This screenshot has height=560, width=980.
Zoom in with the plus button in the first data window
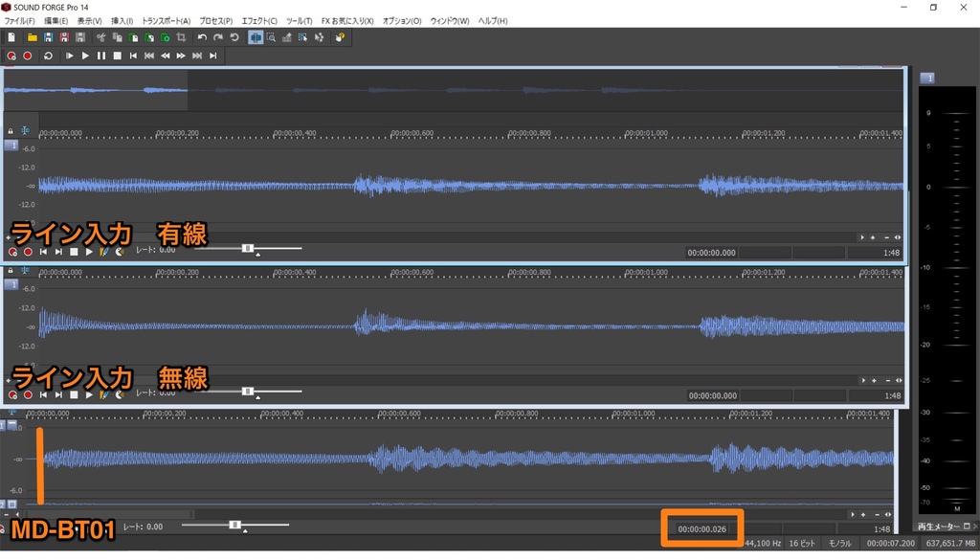pos(873,237)
